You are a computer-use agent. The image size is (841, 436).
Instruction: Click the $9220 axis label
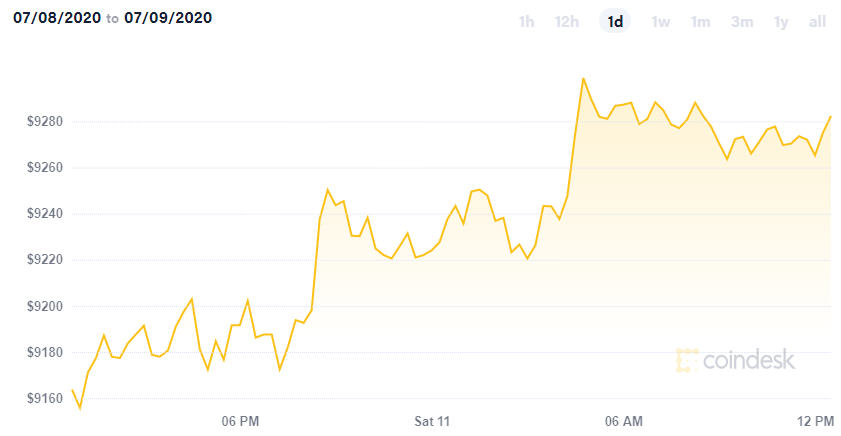(x=45, y=260)
